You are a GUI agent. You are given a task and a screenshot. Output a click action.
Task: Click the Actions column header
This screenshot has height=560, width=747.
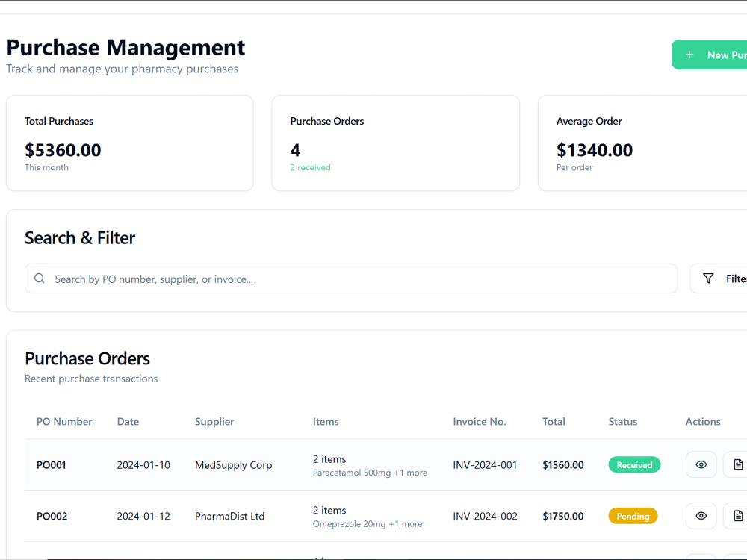click(703, 421)
